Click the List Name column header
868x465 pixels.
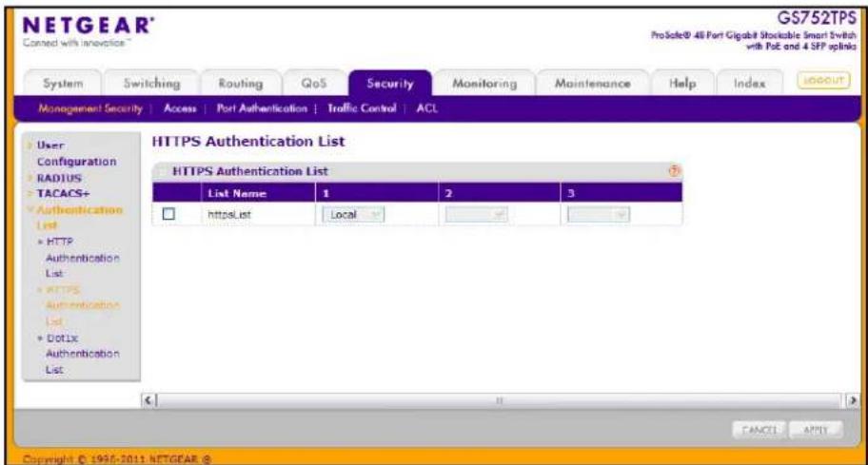click(258, 194)
